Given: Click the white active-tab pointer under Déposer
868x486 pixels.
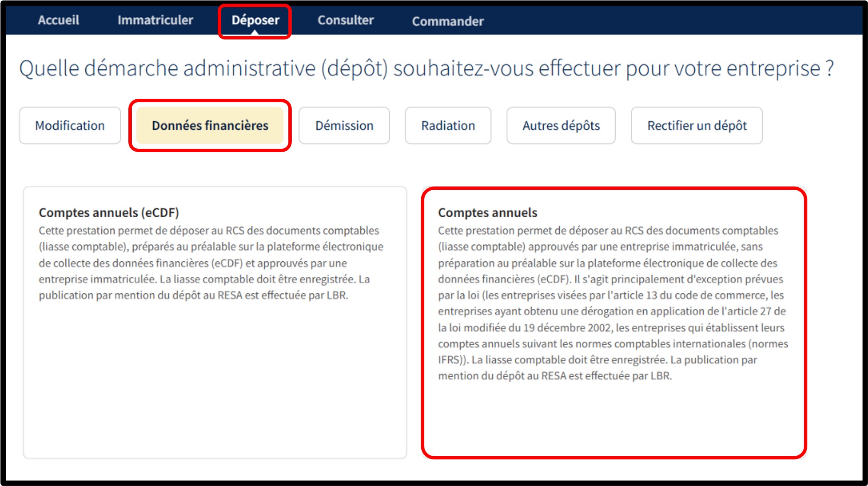Looking at the screenshot, I should click(255, 32).
